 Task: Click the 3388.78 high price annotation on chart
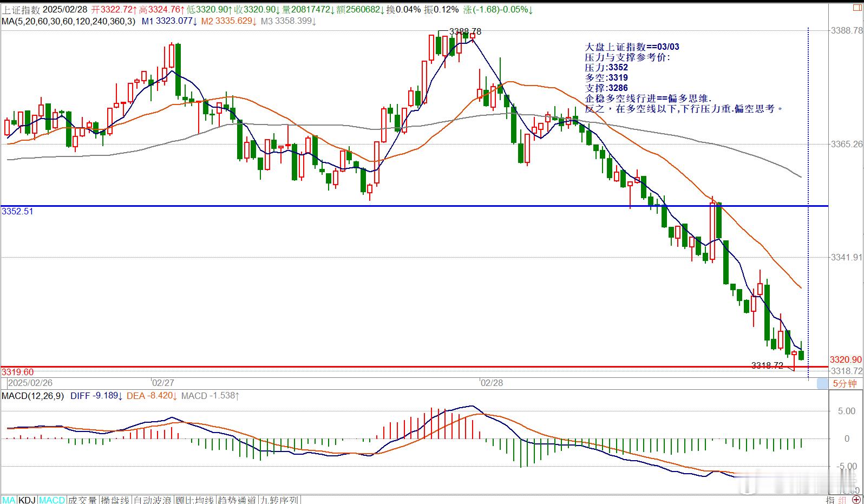[465, 32]
